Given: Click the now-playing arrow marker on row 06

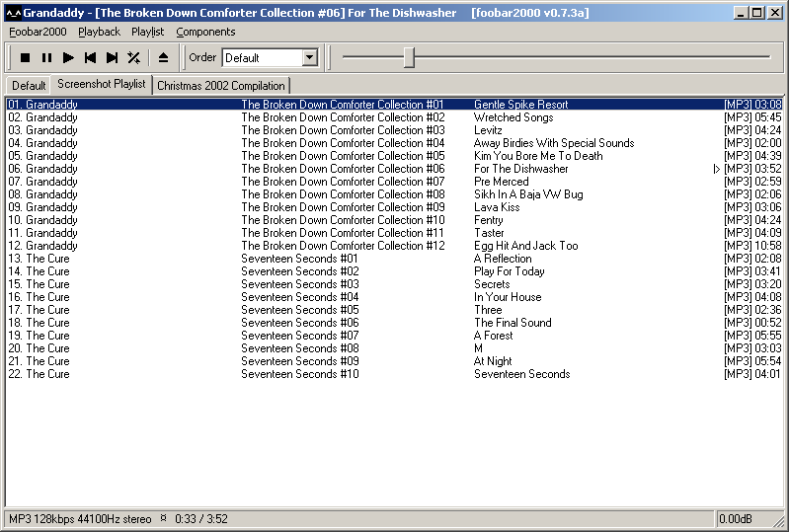Looking at the screenshot, I should point(717,169).
